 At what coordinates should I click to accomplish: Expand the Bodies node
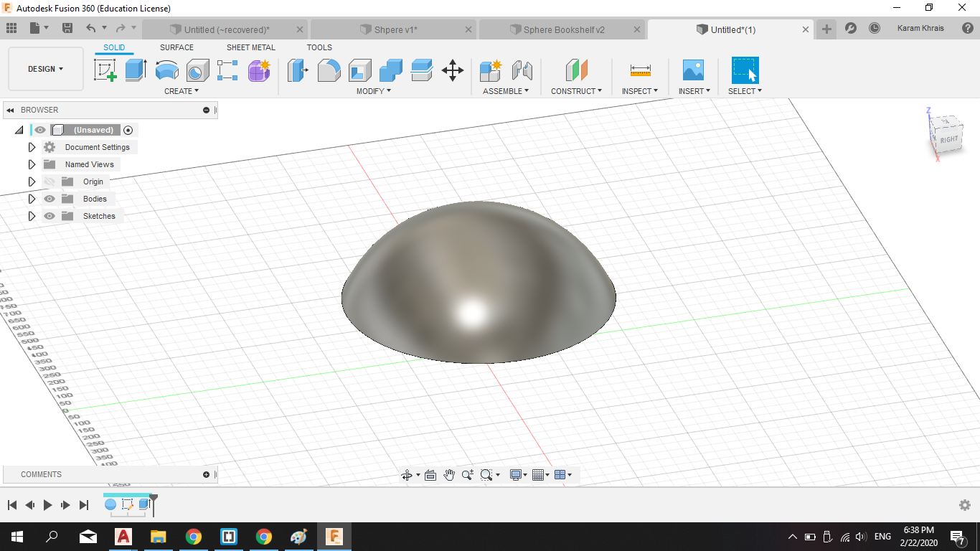(32, 199)
